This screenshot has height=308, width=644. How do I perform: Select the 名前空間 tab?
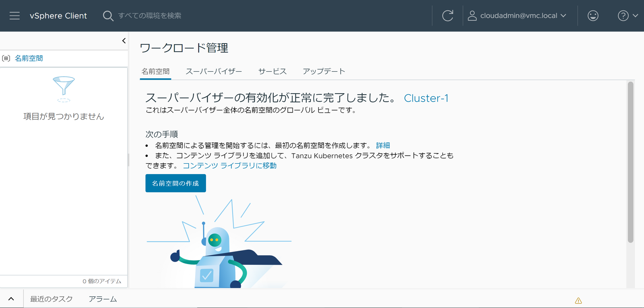(155, 71)
